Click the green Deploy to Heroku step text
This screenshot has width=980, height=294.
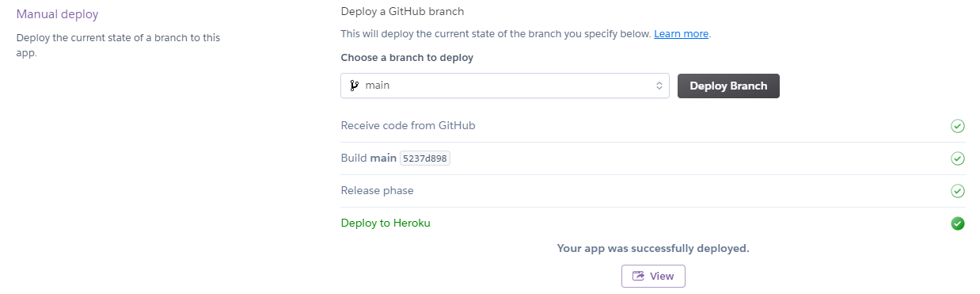(386, 223)
